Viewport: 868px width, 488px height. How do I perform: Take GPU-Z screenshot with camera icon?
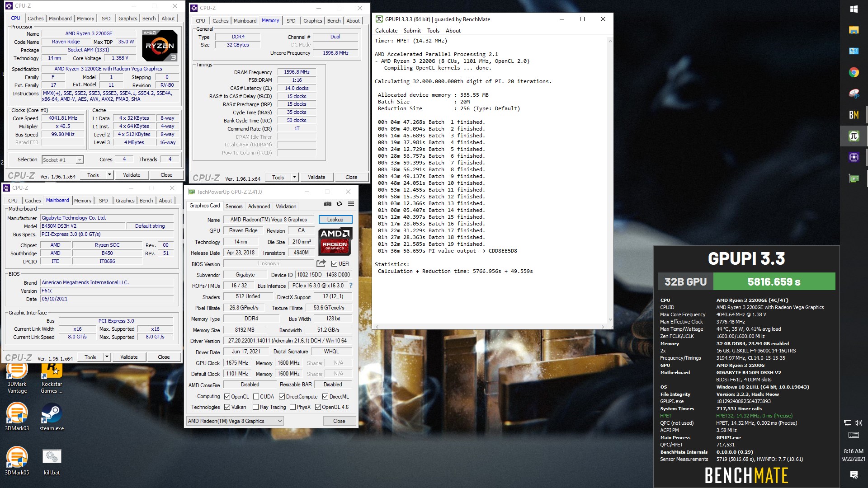pos(328,204)
